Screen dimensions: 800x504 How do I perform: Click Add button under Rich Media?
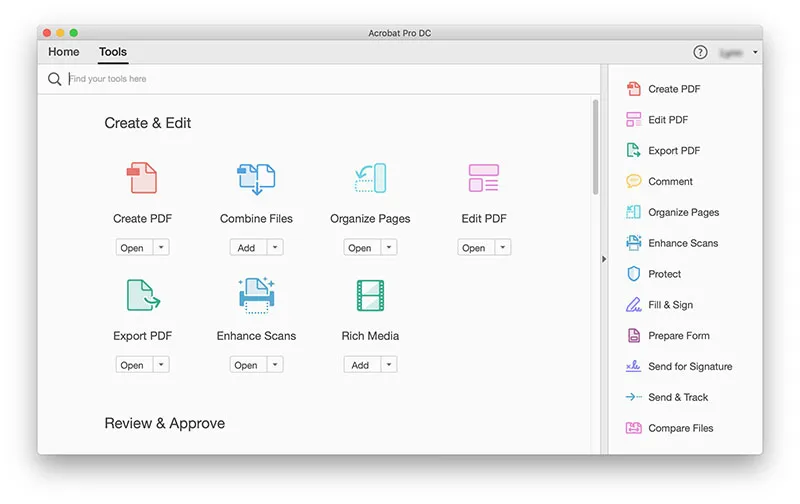point(362,365)
